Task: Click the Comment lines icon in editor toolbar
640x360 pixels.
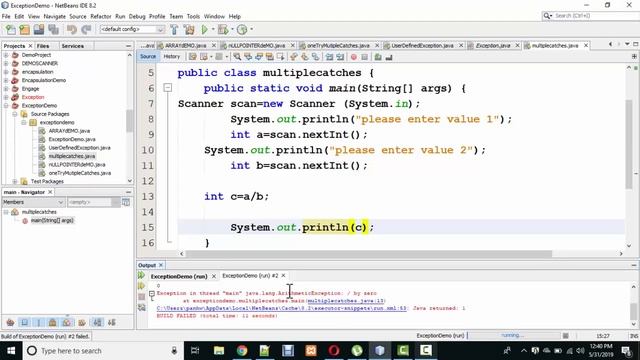Action: (x=378, y=57)
